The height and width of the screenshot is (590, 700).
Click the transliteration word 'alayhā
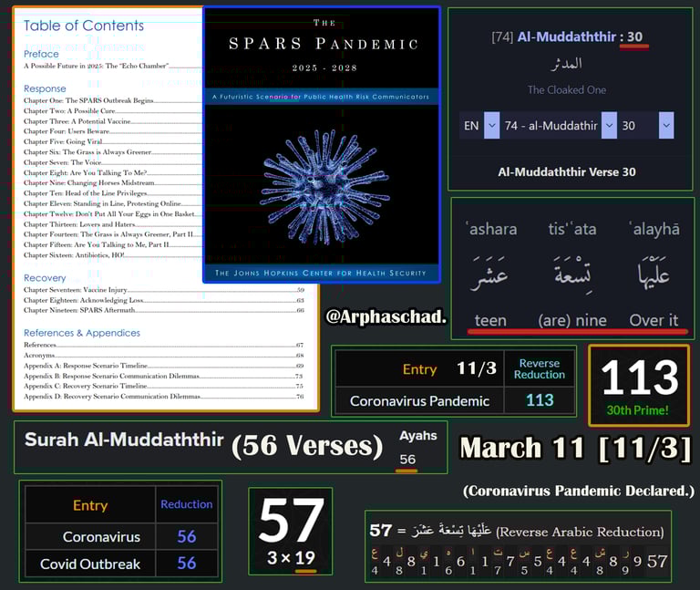654,229
